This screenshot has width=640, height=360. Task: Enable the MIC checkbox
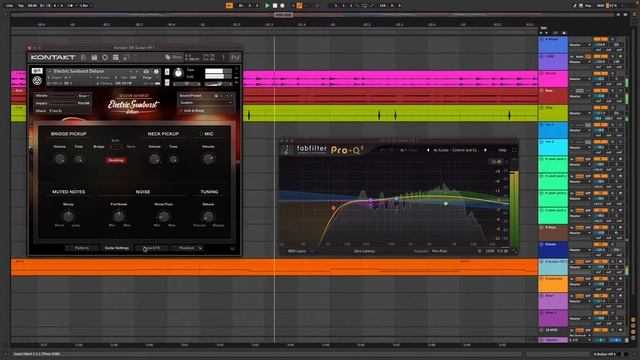201,134
